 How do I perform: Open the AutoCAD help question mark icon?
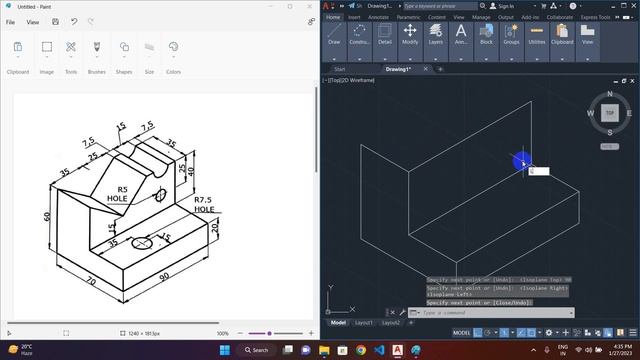[573, 6]
